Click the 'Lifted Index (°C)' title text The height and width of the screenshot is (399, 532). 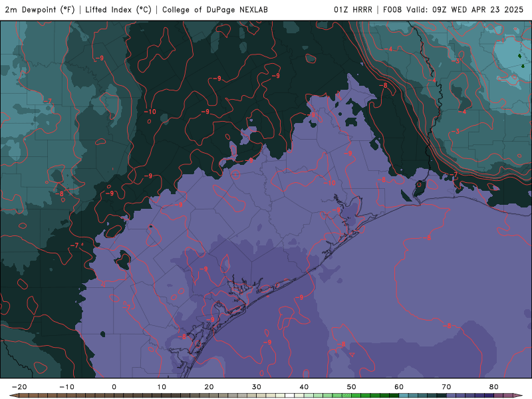pos(118,9)
